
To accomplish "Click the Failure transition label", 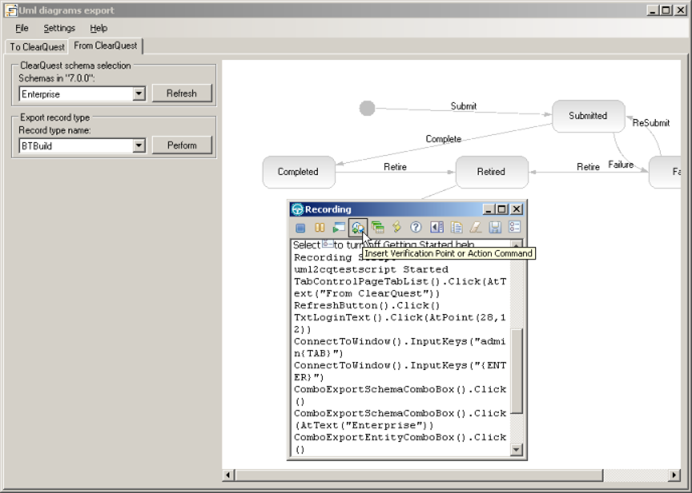I will (621, 165).
